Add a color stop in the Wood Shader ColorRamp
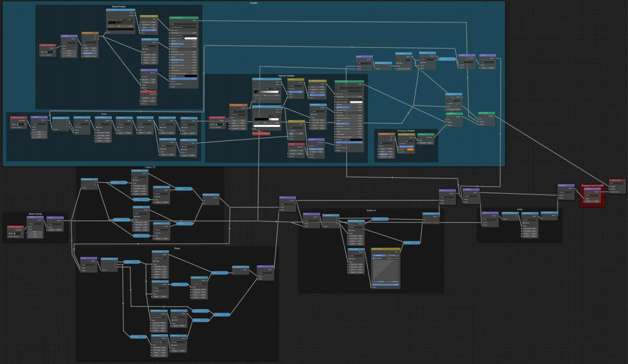The width and height of the screenshot is (628, 364). [x=108, y=20]
